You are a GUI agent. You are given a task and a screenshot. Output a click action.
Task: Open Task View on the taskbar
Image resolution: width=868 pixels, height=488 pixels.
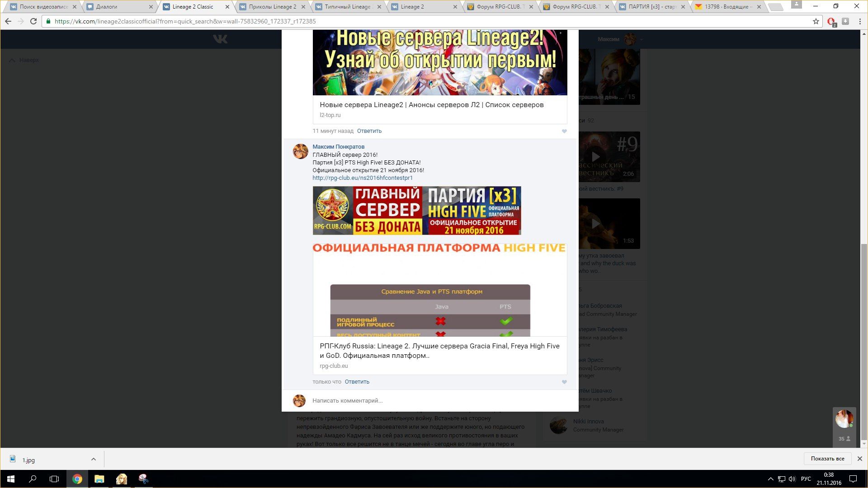point(54,479)
